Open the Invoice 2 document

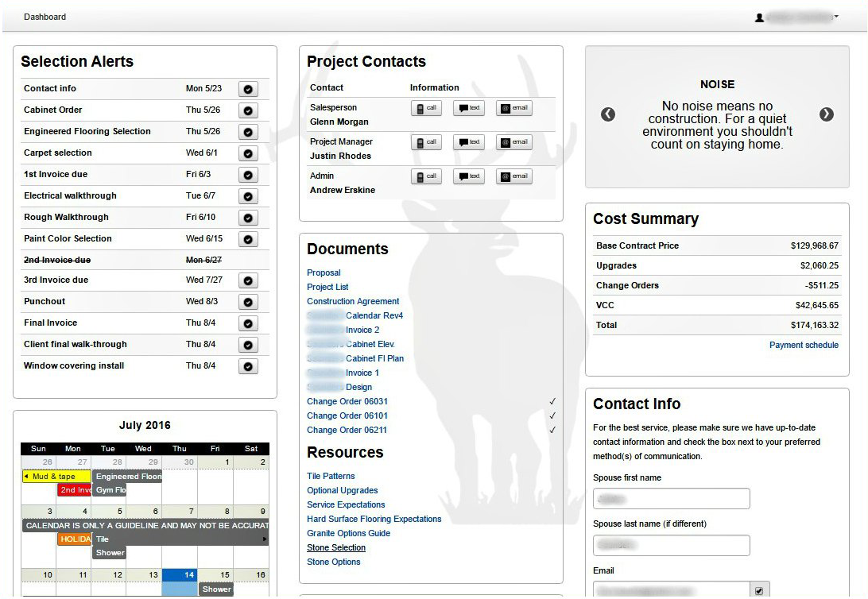click(343, 330)
